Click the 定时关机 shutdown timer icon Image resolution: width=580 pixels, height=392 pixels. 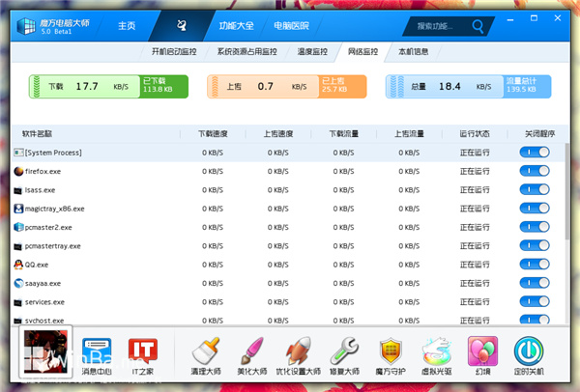tap(529, 353)
